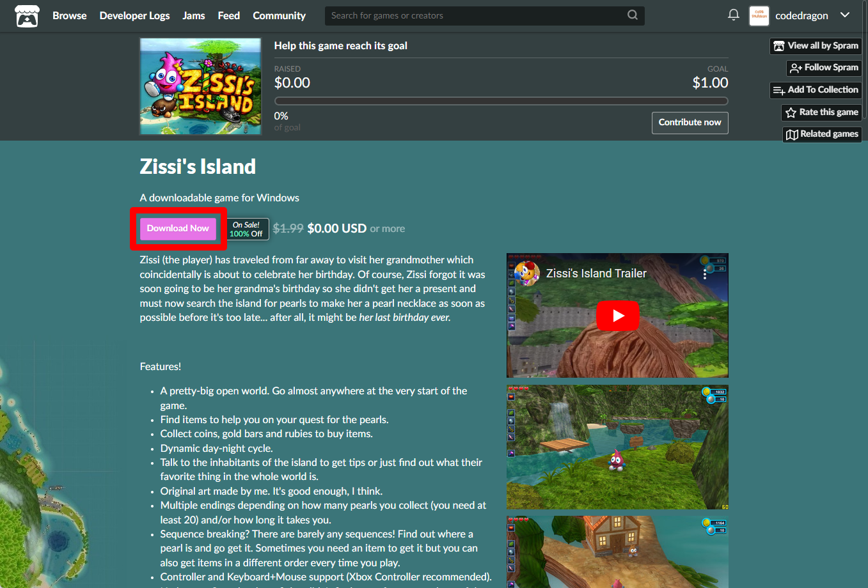
Task: Click the 'A downloadable game for Windows' text
Action: 219,198
